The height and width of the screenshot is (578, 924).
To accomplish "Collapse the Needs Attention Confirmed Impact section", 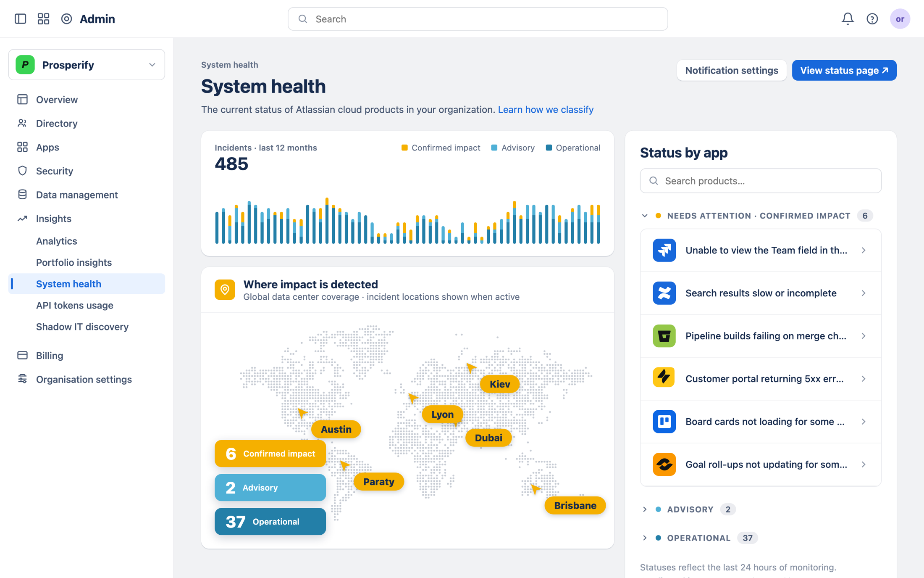I will pyautogui.click(x=645, y=216).
